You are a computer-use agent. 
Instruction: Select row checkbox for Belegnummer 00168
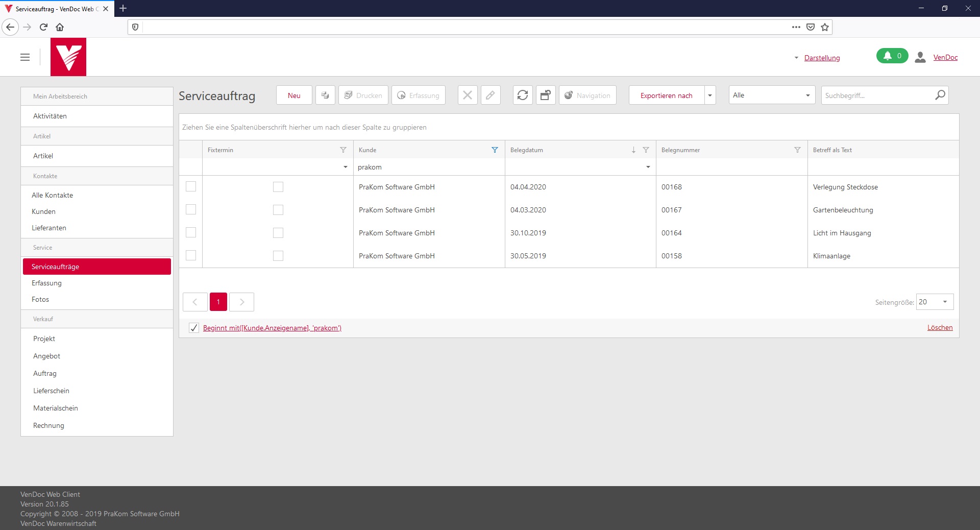point(191,187)
